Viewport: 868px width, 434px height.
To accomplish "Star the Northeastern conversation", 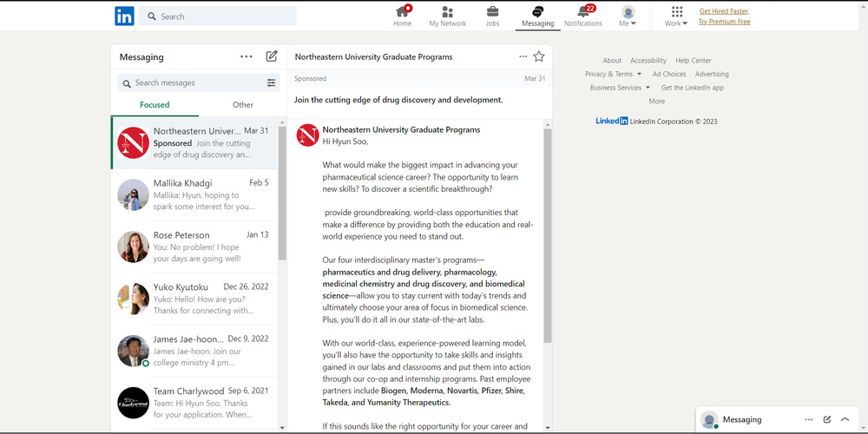I will pyautogui.click(x=539, y=56).
